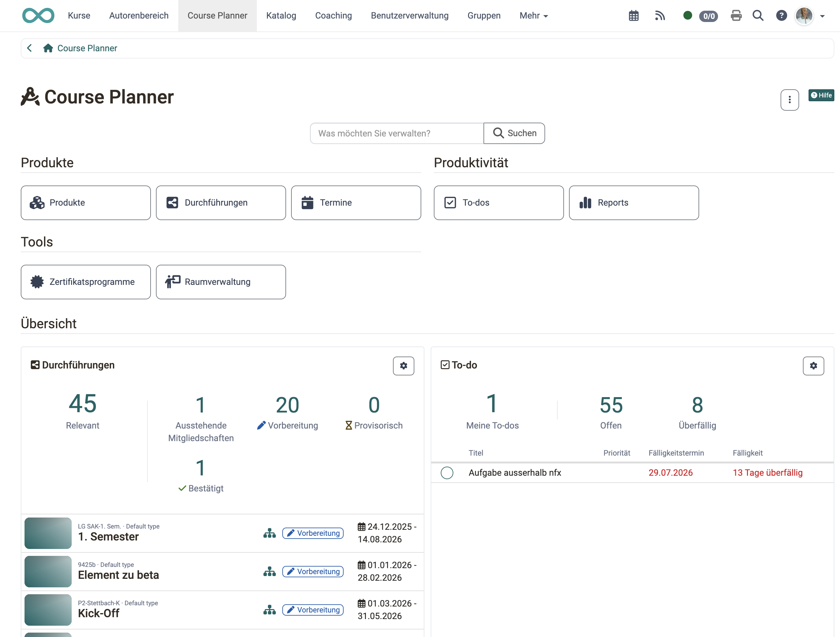840x637 pixels.
Task: Open the '1. Semester' implementation
Action: pyautogui.click(x=108, y=537)
